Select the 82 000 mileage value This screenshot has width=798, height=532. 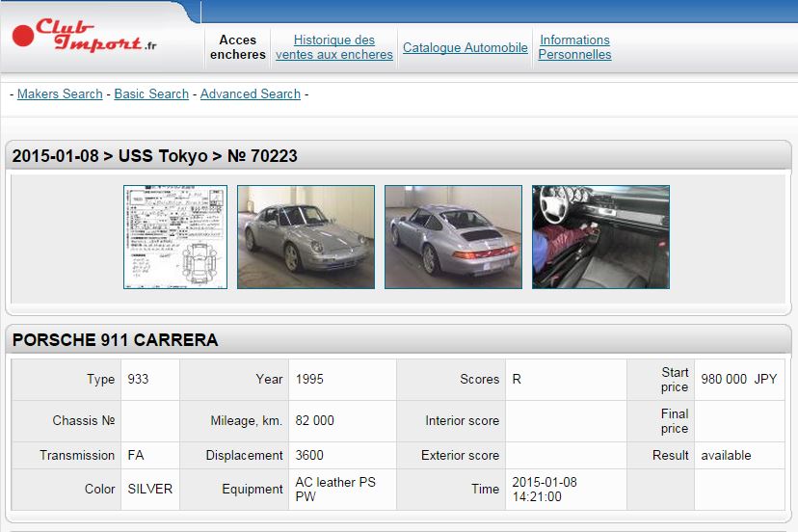pyautogui.click(x=315, y=420)
